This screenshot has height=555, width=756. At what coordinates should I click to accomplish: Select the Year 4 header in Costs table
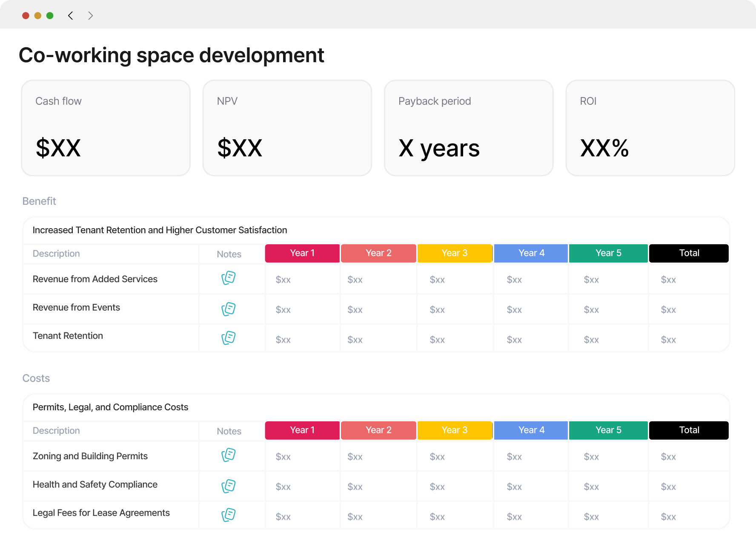(531, 430)
